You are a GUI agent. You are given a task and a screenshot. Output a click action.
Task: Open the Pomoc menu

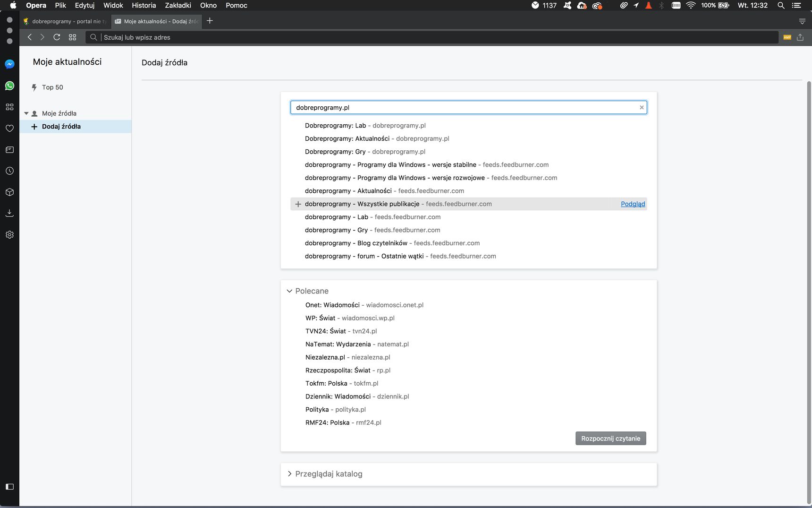pyautogui.click(x=237, y=5)
